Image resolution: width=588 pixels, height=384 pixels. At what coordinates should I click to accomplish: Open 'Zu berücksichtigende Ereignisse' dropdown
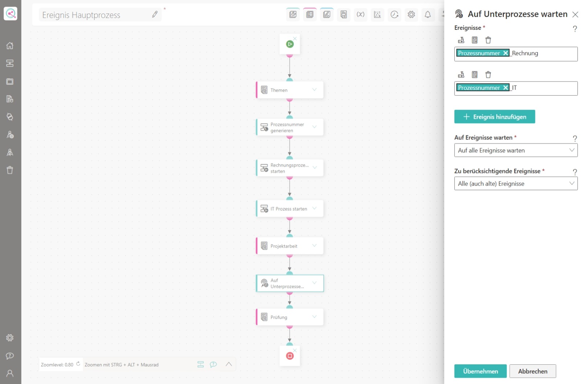(516, 183)
